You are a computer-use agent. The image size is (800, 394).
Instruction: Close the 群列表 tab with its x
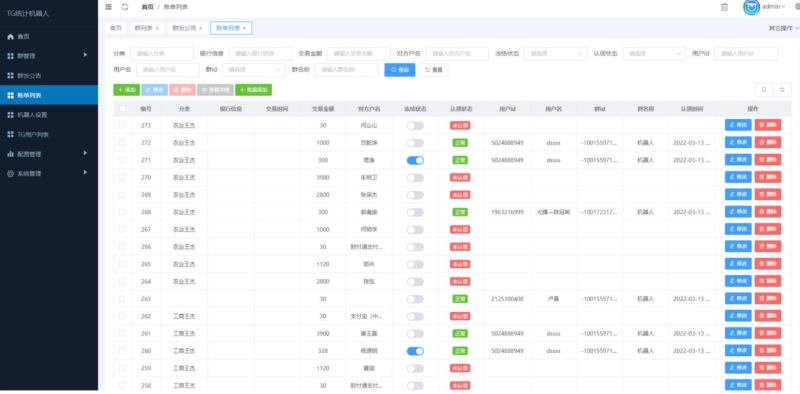point(157,28)
